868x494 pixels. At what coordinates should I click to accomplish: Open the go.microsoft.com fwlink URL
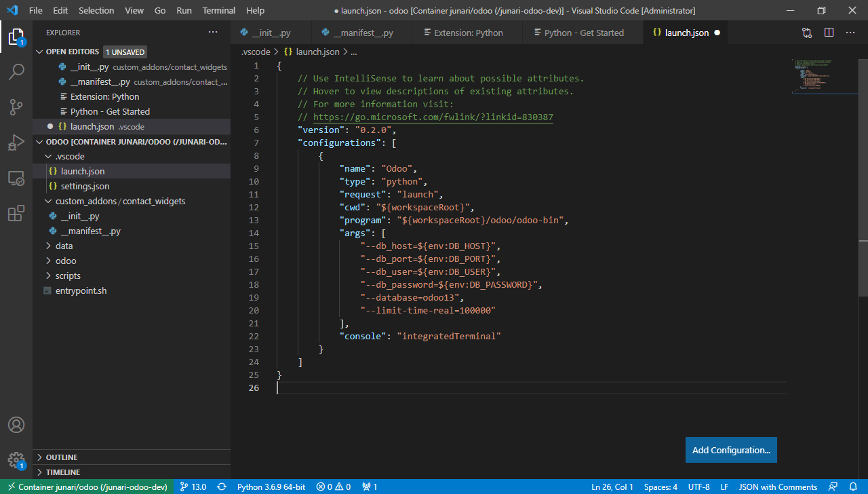(x=433, y=117)
